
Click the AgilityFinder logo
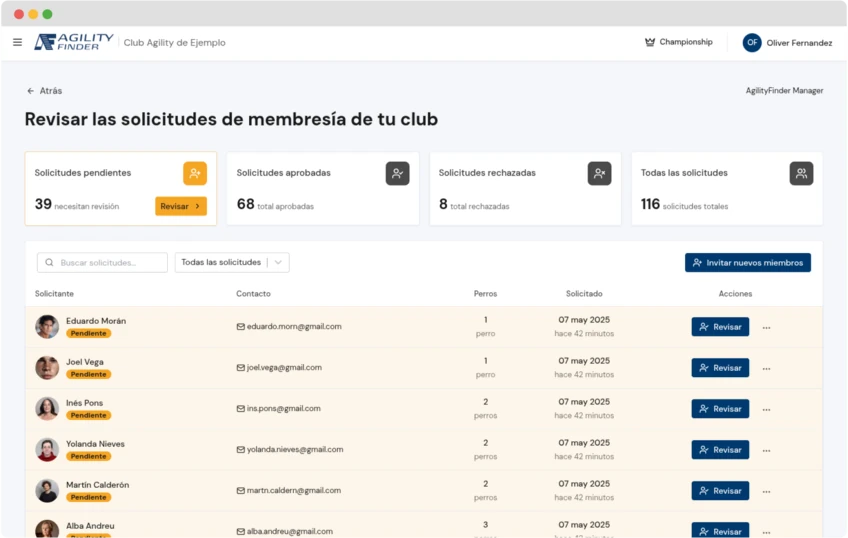tap(74, 42)
